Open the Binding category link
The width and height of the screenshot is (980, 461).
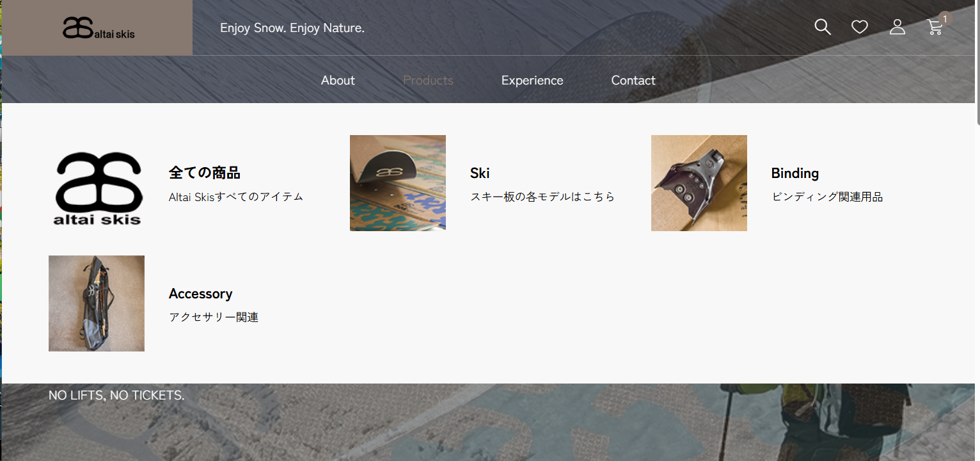795,173
